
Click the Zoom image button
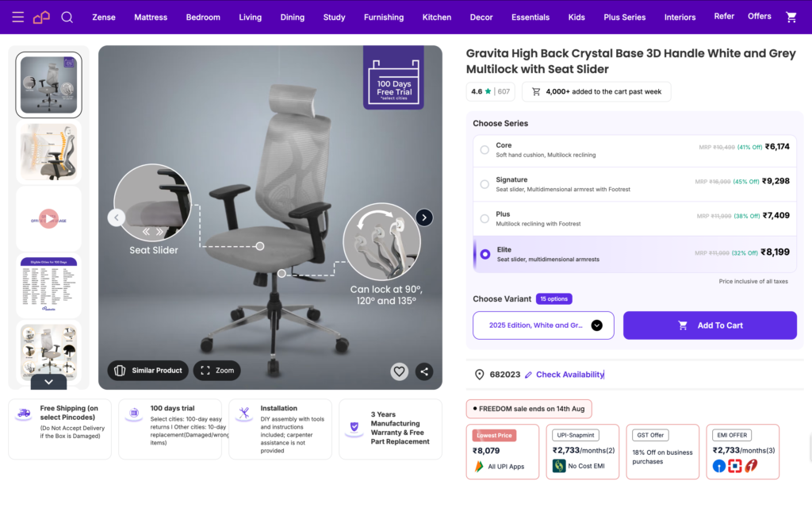[217, 371]
